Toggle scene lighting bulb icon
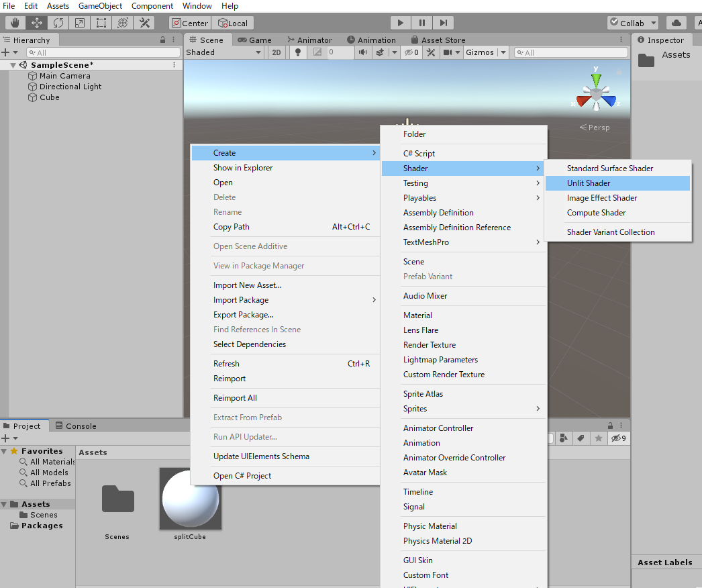Screen dimensions: 702x588 (298, 52)
